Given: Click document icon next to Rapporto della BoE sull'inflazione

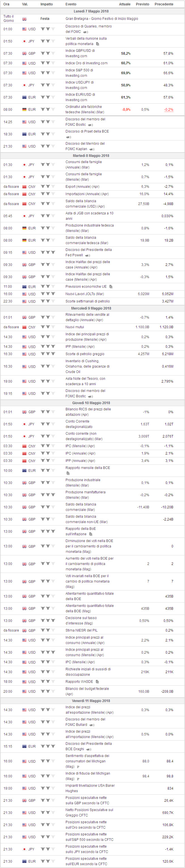Looking at the screenshot, I should tap(91, 534).
